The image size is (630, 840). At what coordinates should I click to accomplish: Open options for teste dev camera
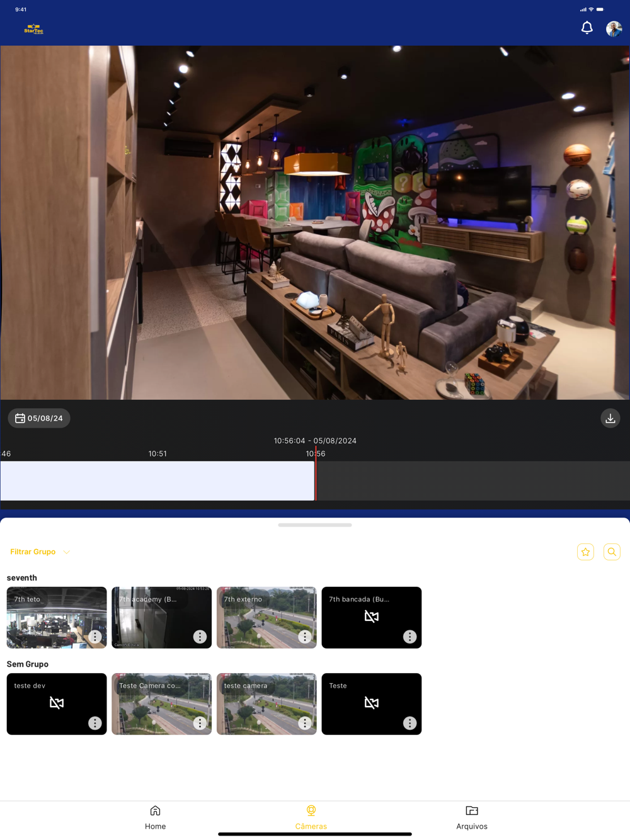tap(94, 723)
